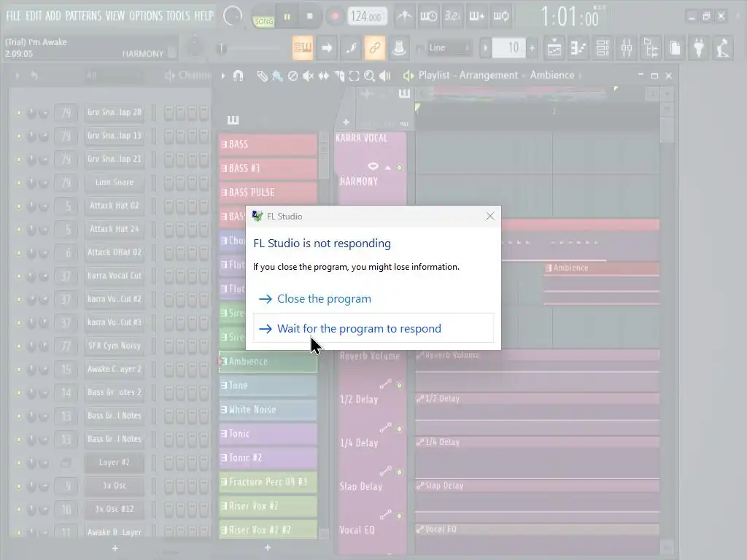The width and height of the screenshot is (747, 560).
Task: Toggle the playlist magnet snap icon
Action: point(239,76)
